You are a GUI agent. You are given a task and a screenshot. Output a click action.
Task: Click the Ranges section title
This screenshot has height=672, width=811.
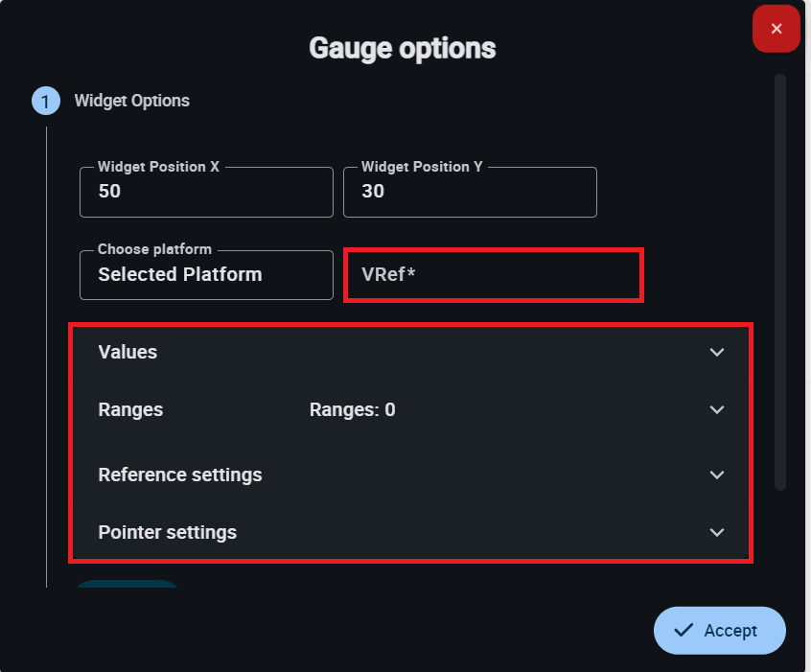[x=130, y=409]
